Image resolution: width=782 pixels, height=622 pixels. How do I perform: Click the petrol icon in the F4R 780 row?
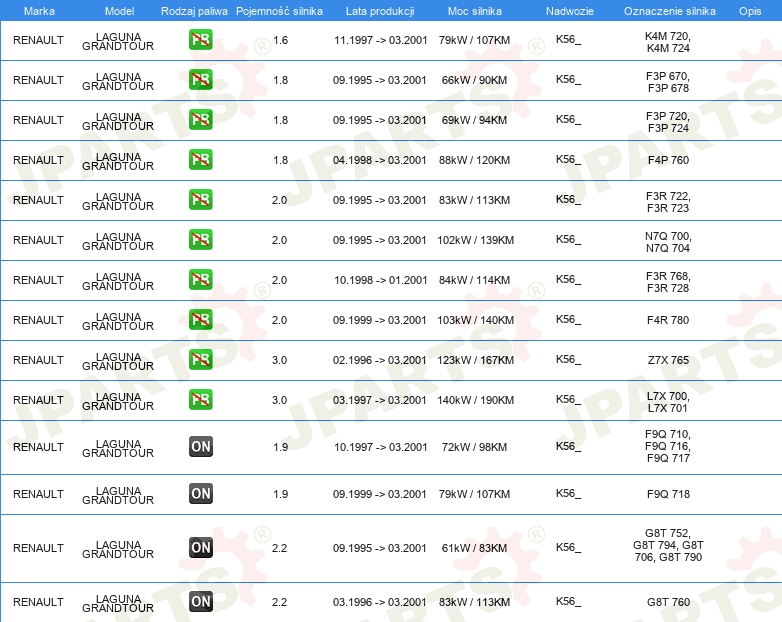(201, 319)
